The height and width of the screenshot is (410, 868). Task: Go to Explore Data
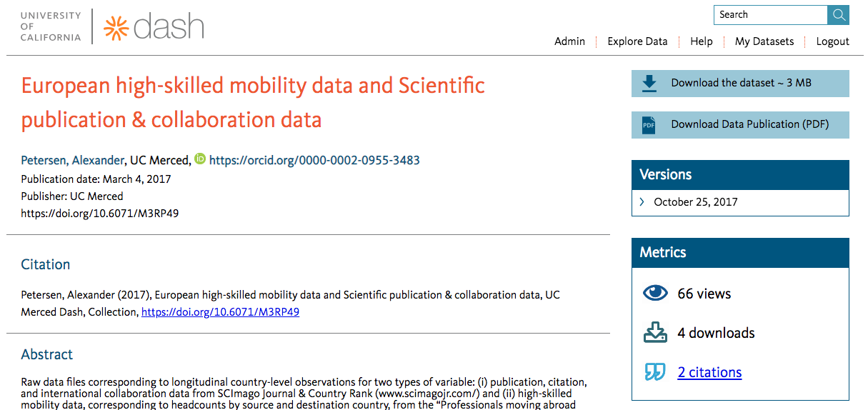click(637, 41)
